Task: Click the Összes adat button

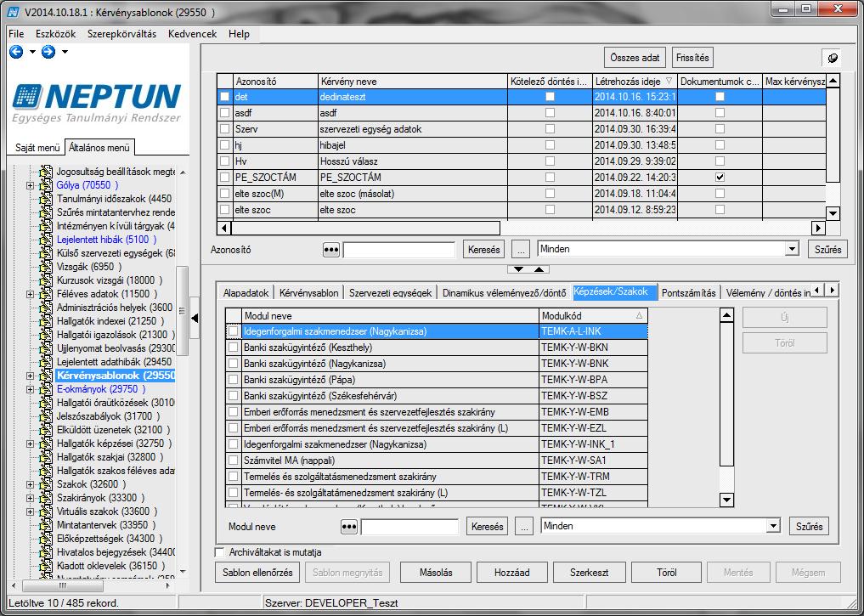Action: point(635,57)
